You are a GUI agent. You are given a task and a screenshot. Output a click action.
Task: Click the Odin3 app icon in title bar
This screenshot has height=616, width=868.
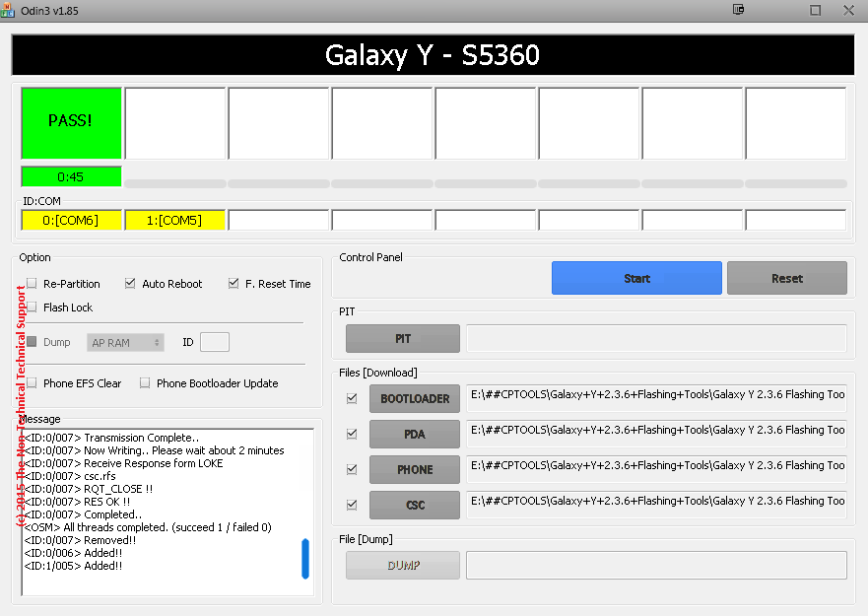pos(7,10)
